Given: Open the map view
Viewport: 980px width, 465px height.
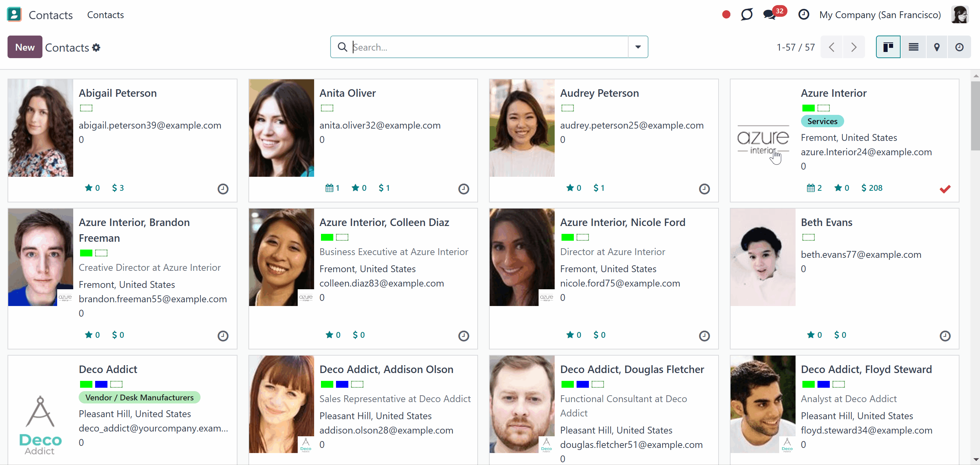Looking at the screenshot, I should coord(937,47).
